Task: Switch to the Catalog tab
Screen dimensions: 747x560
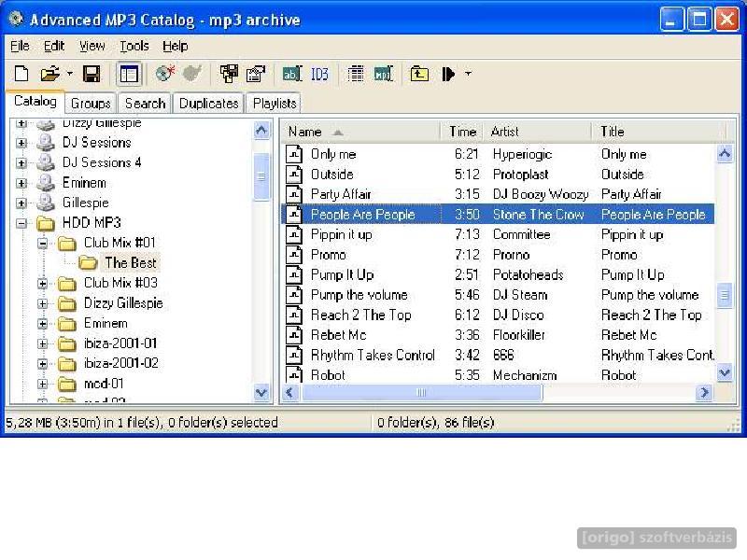Action: coord(35,102)
